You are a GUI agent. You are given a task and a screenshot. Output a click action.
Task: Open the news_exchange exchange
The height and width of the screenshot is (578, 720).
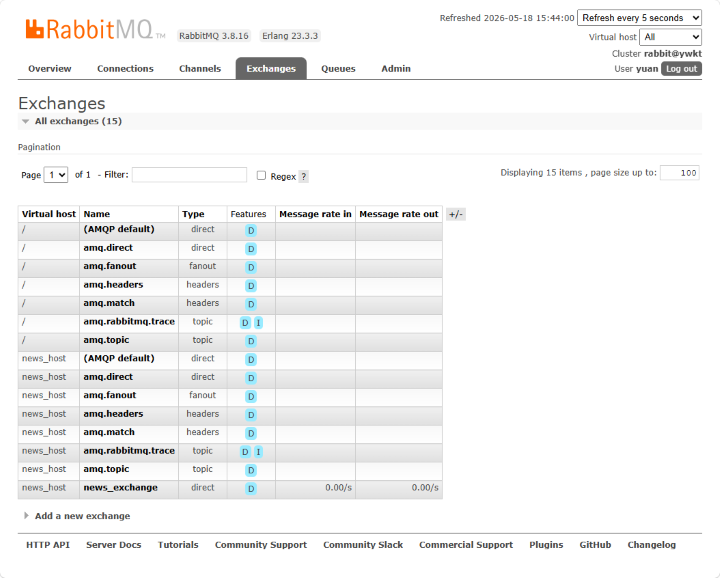coord(121,488)
